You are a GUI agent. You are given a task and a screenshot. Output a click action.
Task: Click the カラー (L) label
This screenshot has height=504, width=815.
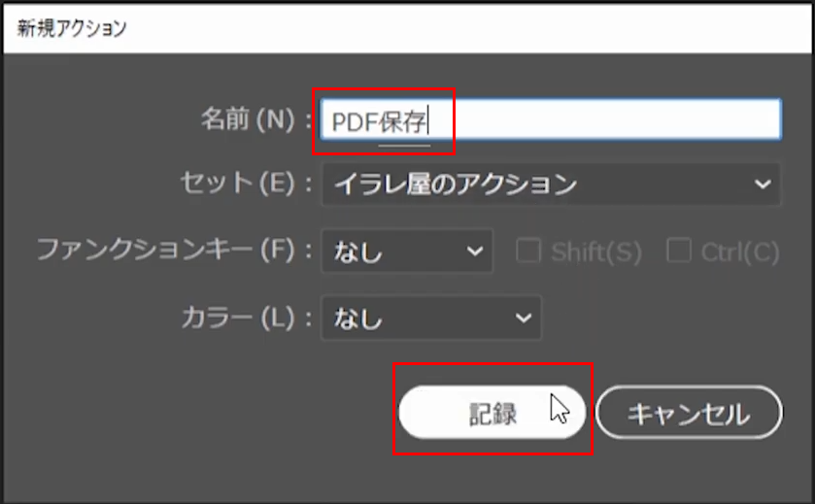[237, 318]
